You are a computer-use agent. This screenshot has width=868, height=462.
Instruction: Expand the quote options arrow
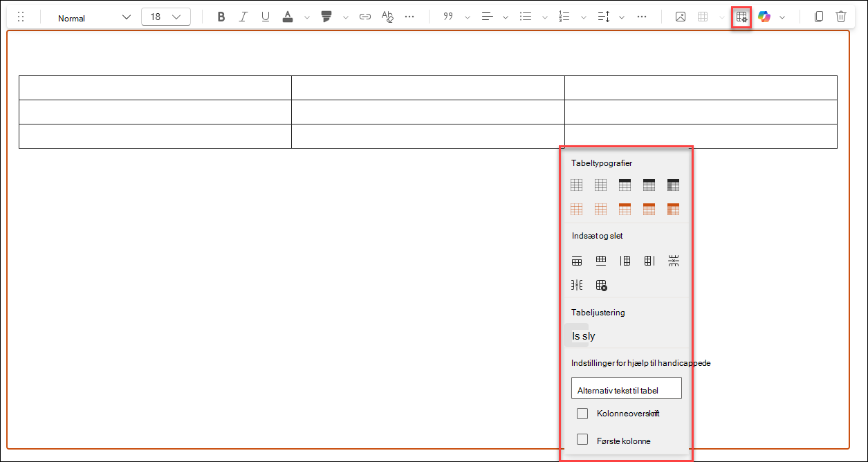(468, 17)
